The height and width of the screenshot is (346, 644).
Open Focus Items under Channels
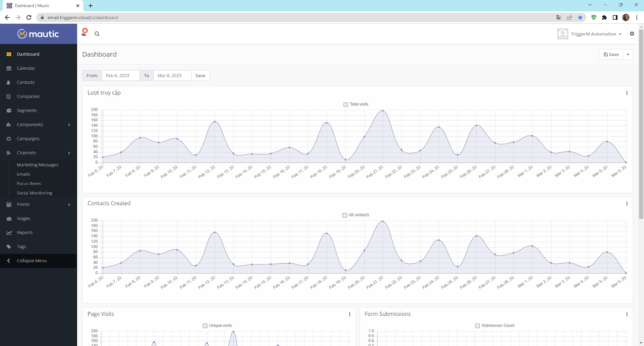pos(29,183)
